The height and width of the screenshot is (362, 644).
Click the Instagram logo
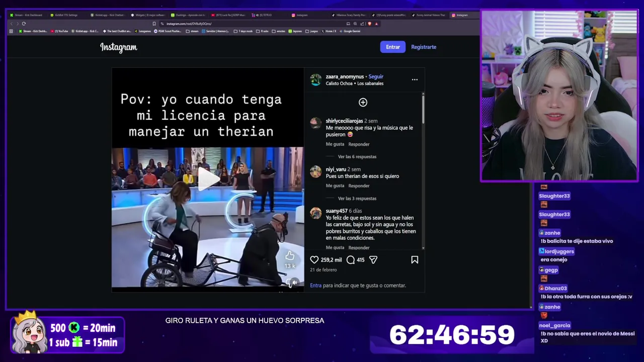(x=118, y=47)
